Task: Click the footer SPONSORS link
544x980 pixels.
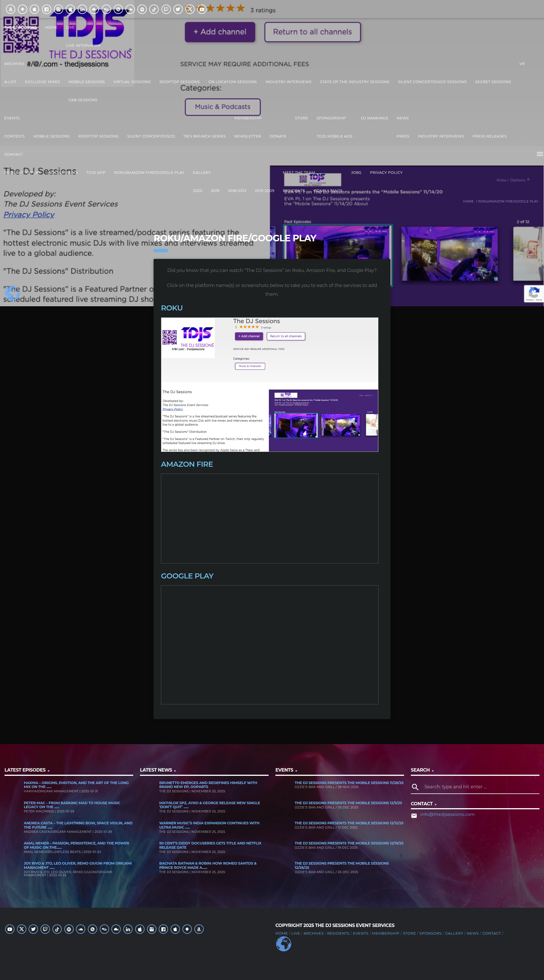Action: coord(430,933)
